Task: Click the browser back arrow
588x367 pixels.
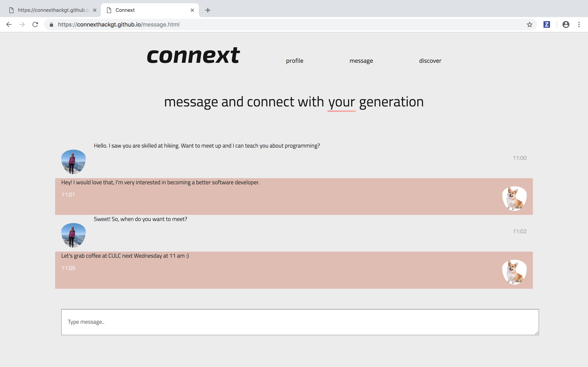Action: 9,24
